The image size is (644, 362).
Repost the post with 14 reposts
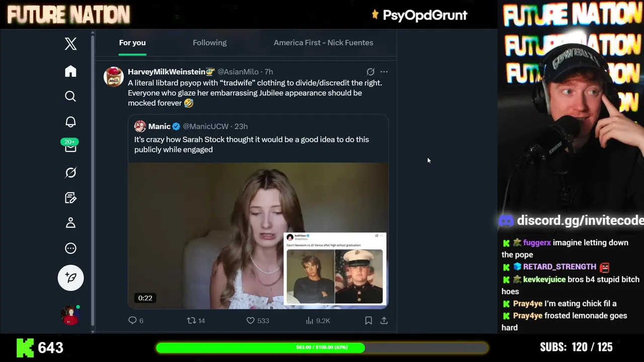[191, 320]
